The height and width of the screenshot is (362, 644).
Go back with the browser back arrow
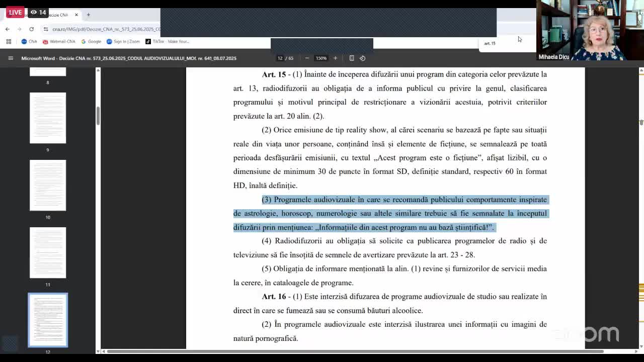pos(8,29)
